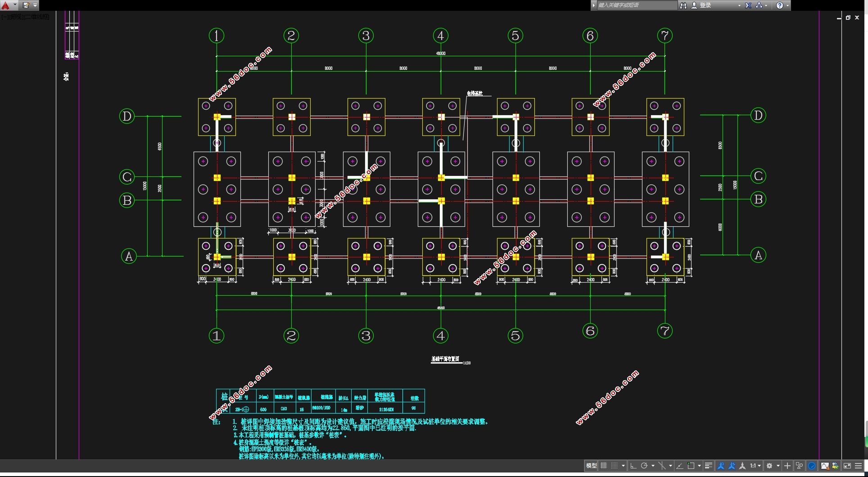
Task: Open workspace switching dropdown arrow
Action: click(778, 466)
